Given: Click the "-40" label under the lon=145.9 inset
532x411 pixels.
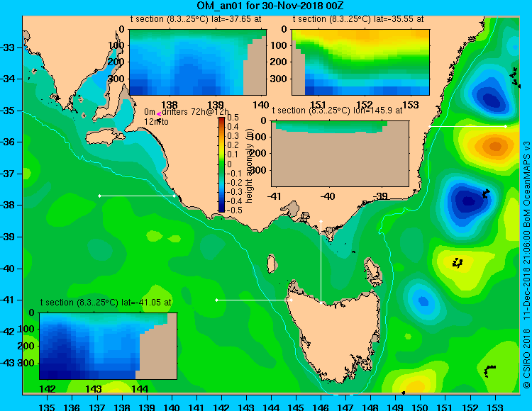Looking at the screenshot, I should (x=328, y=196).
